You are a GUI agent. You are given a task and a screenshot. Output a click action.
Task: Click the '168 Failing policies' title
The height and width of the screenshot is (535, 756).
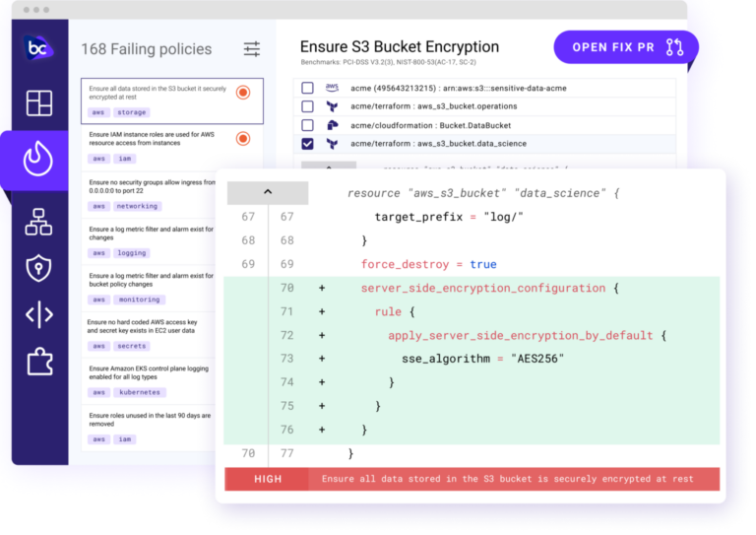(146, 48)
